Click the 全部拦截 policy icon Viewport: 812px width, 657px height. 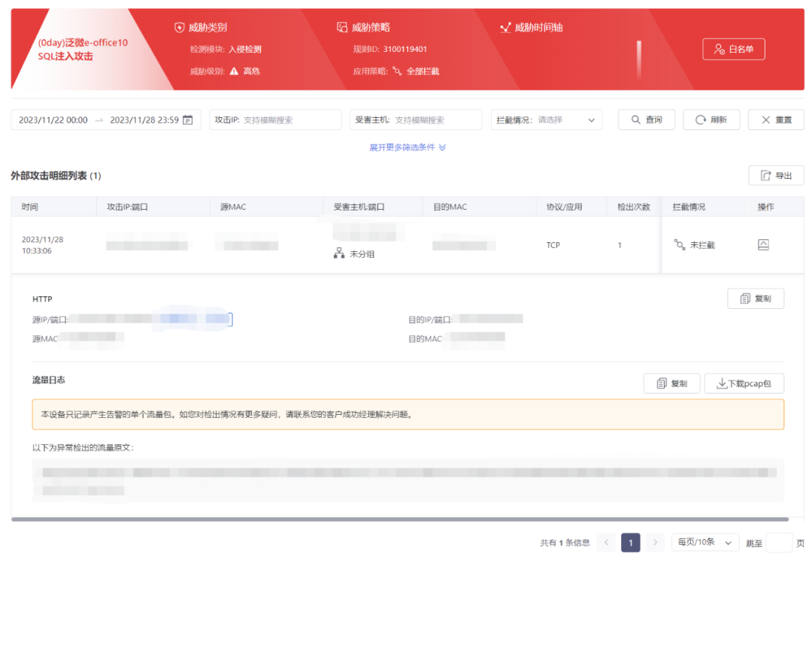(397, 71)
